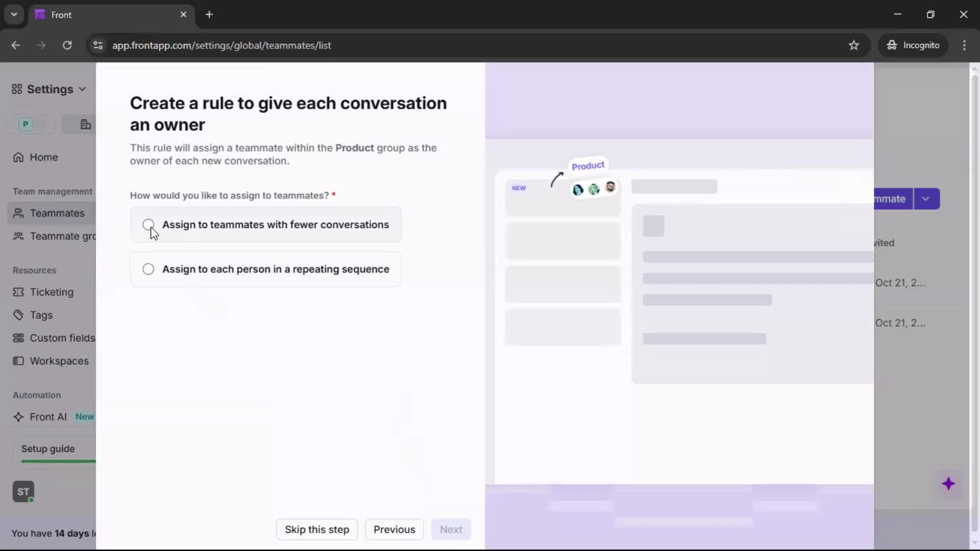
Task: Click the Skip this step button
Action: [316, 530]
